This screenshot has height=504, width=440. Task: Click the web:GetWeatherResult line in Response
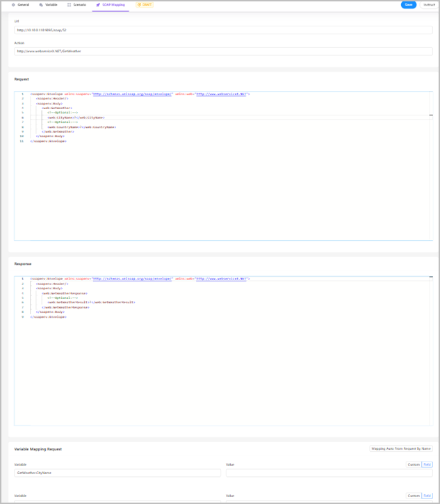click(91, 302)
